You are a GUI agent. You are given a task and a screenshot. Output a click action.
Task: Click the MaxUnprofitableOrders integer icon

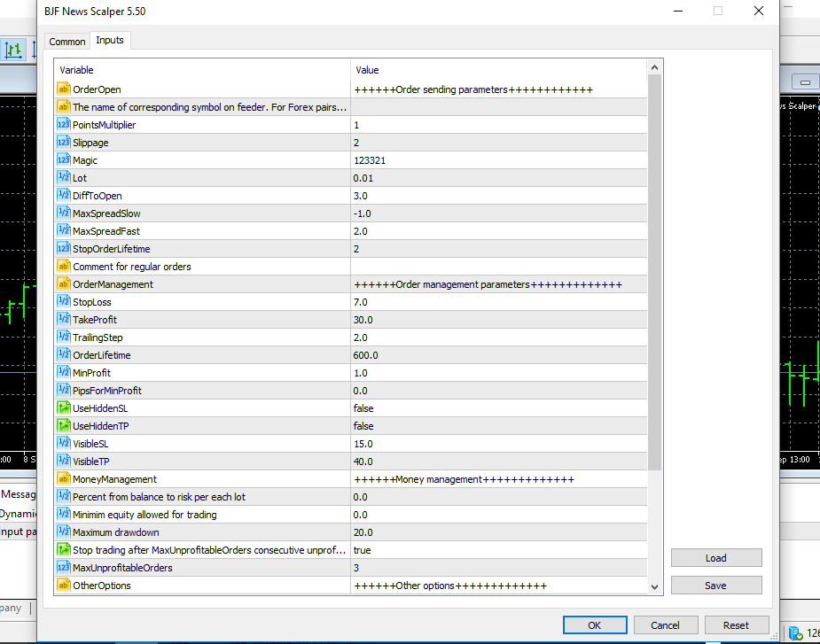click(63, 568)
